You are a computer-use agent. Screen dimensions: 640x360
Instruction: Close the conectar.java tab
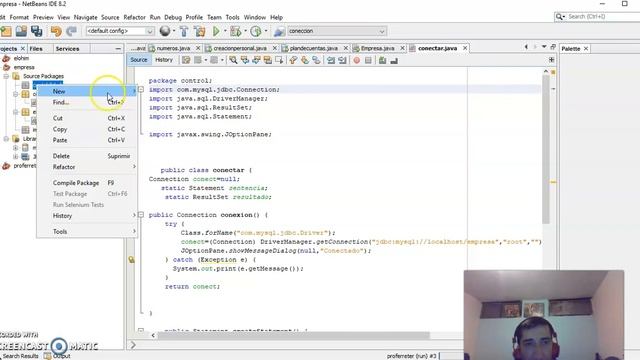[465, 48]
